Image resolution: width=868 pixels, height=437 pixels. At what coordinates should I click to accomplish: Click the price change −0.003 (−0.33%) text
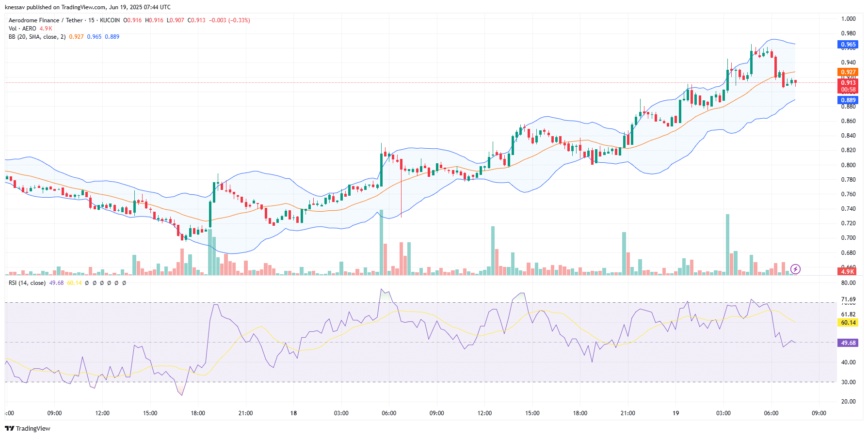pyautogui.click(x=229, y=20)
